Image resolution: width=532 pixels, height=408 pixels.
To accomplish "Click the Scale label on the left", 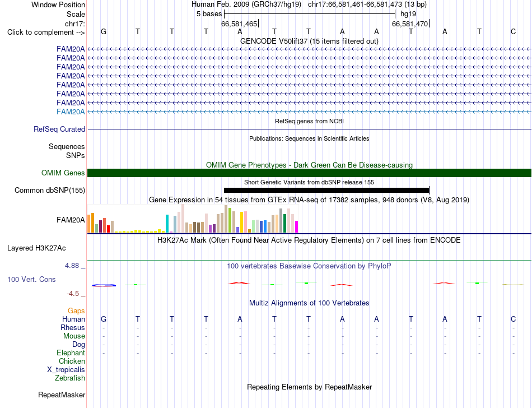I will (76, 14).
